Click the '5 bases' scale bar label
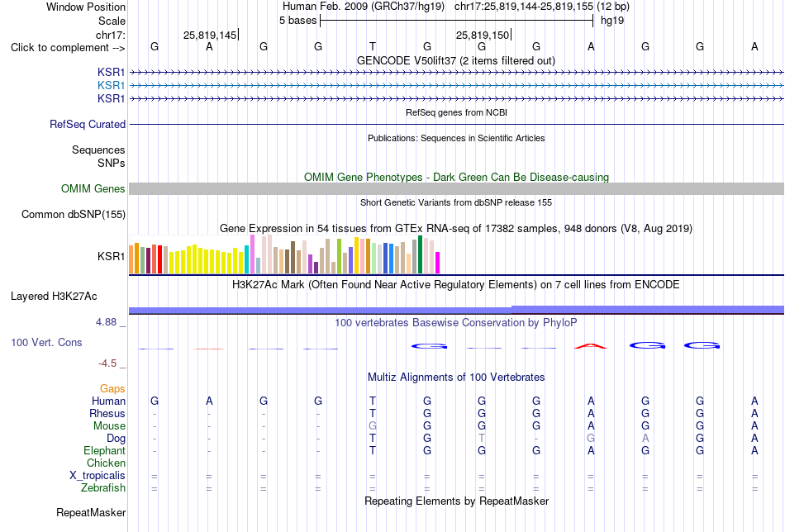The image size is (785, 532). (297, 21)
